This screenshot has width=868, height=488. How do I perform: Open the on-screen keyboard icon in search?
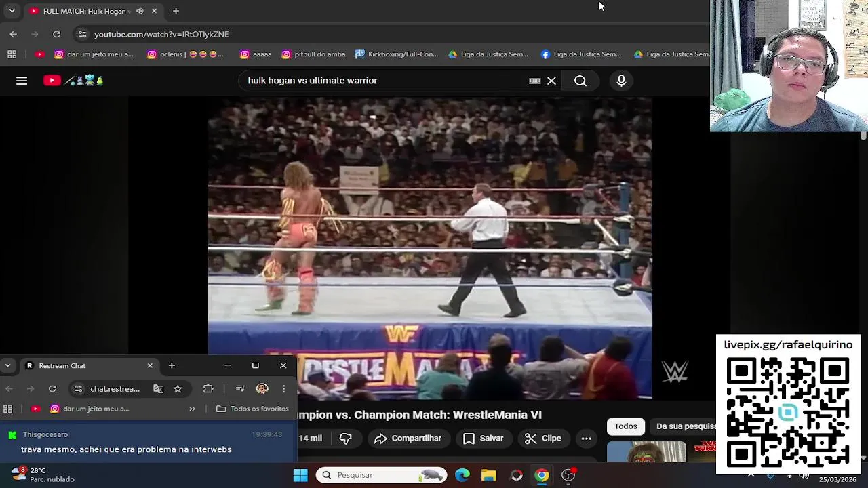[x=534, y=81]
